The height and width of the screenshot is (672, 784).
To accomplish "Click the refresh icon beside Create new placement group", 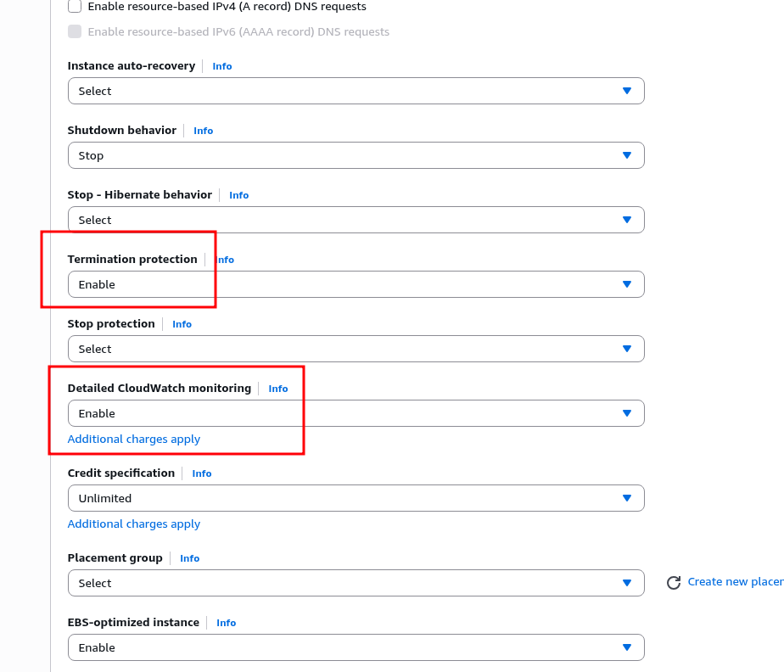I will [674, 583].
